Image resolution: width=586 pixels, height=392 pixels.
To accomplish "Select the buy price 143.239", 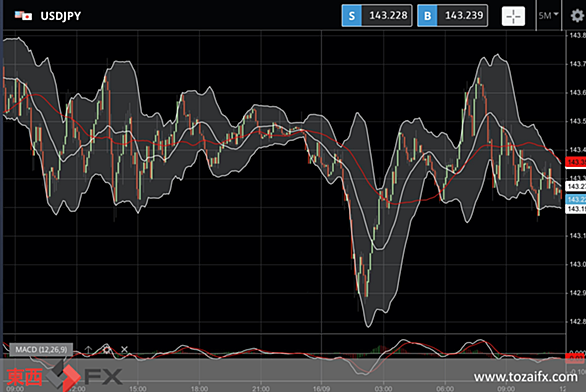I will click(x=463, y=15).
